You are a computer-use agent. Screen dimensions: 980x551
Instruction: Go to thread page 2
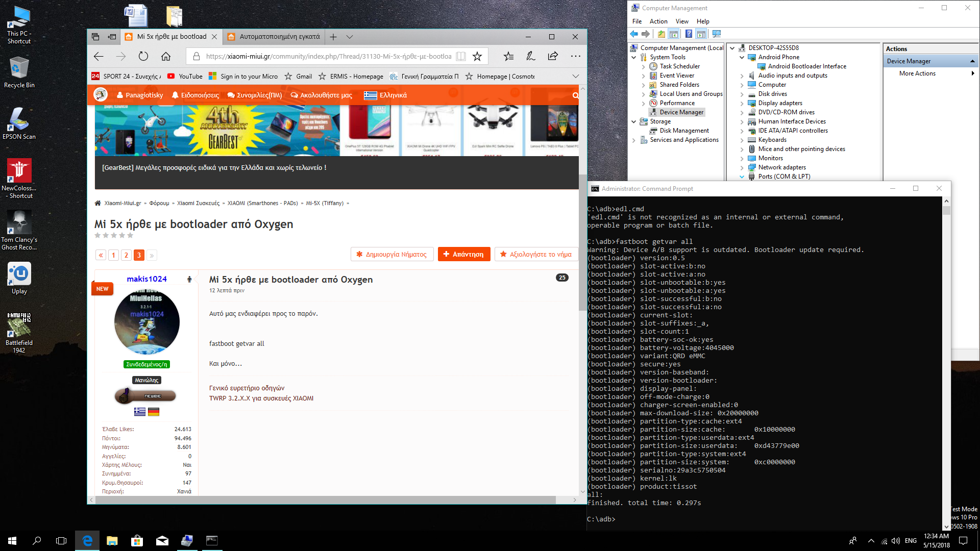[126, 255]
